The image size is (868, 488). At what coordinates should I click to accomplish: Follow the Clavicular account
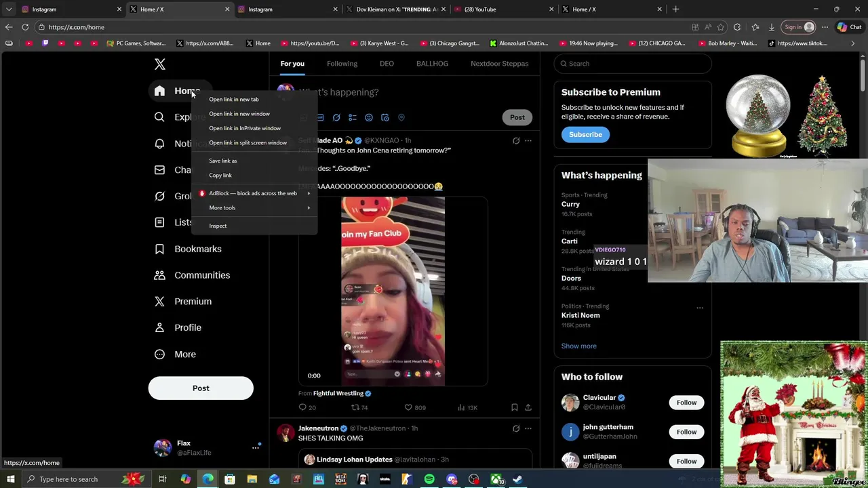point(686,403)
